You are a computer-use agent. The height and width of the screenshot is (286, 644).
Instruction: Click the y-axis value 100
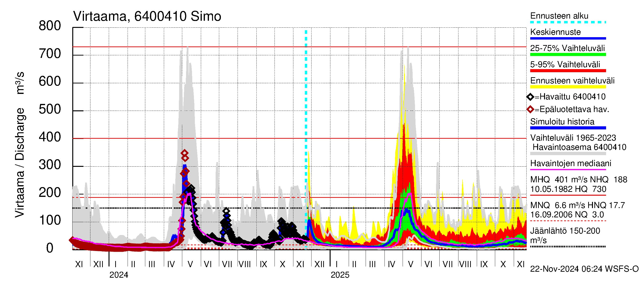click(x=50, y=220)
